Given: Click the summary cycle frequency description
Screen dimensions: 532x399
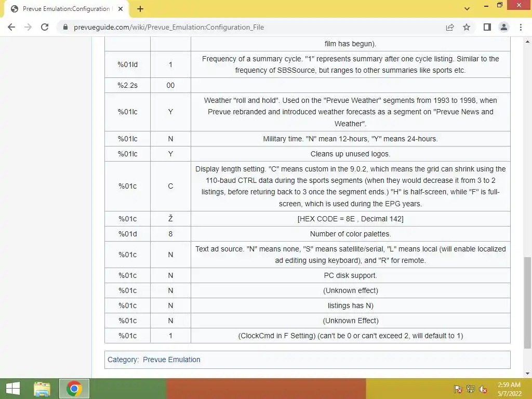Looking at the screenshot, I should [x=351, y=64].
